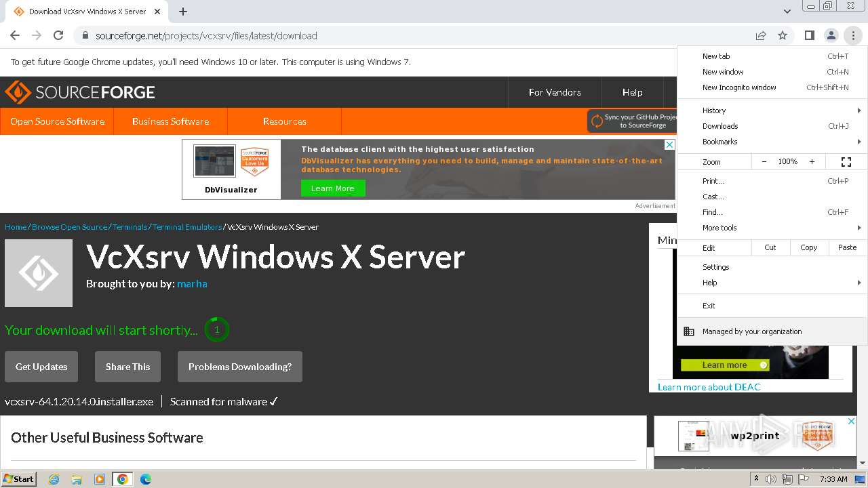The width and height of the screenshot is (868, 488).
Task: Close the Download VcXsrv tab
Action: pos(157,12)
